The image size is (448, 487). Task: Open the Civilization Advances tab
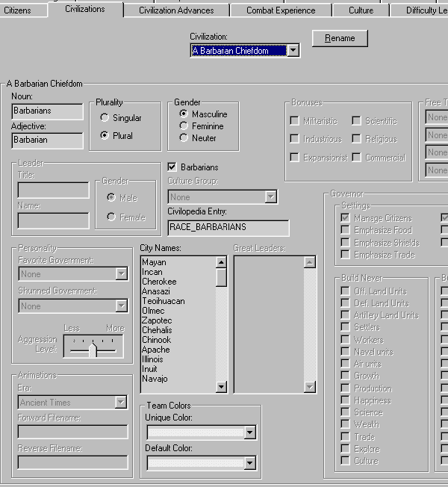pos(175,10)
